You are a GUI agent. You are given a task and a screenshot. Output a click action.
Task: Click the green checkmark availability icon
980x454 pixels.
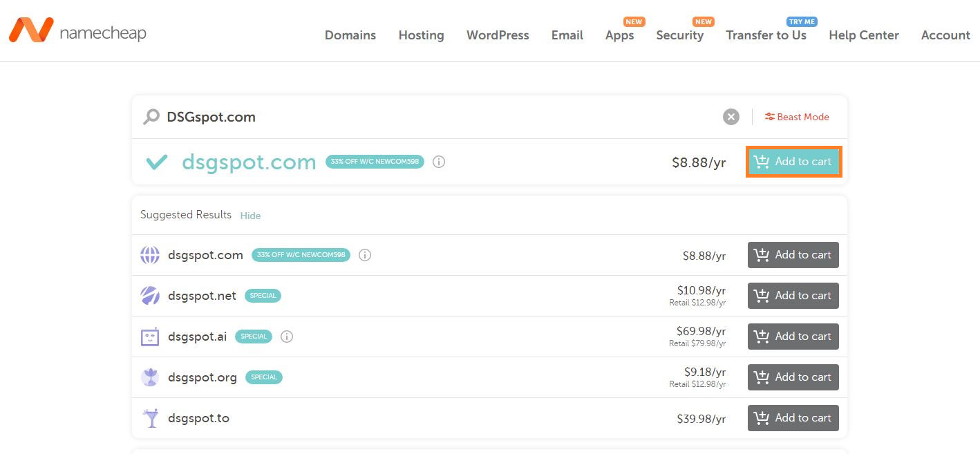[x=157, y=162]
